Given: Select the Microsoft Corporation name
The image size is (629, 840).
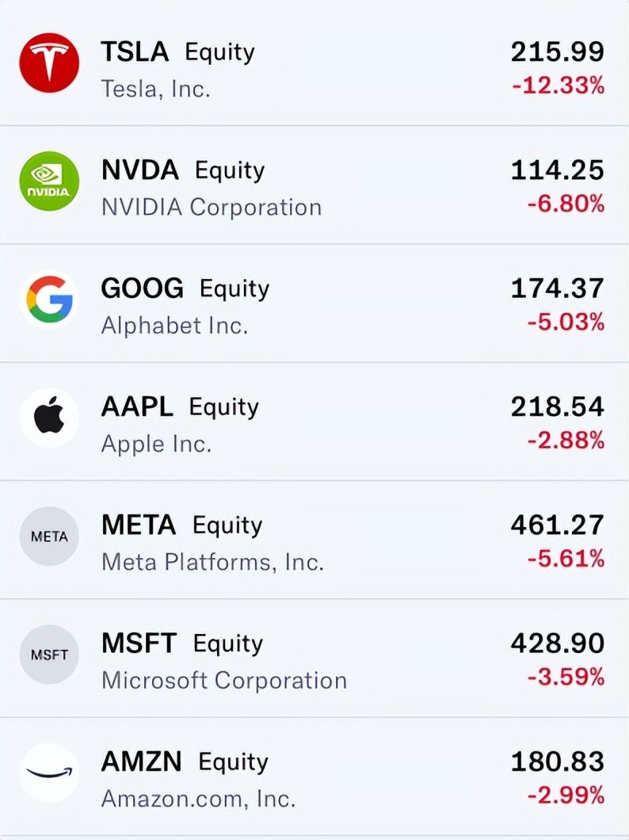Looking at the screenshot, I should coord(223,681).
